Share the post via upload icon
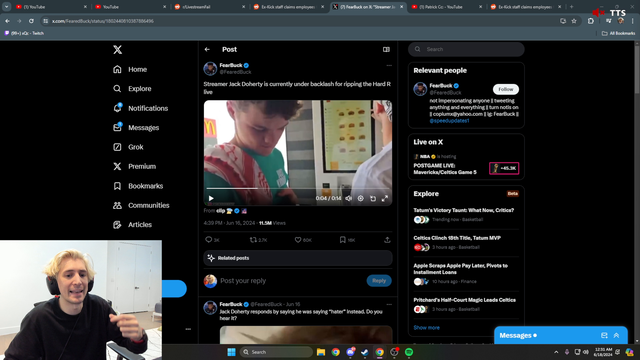Screen dimensions: 640x360 point(387,240)
